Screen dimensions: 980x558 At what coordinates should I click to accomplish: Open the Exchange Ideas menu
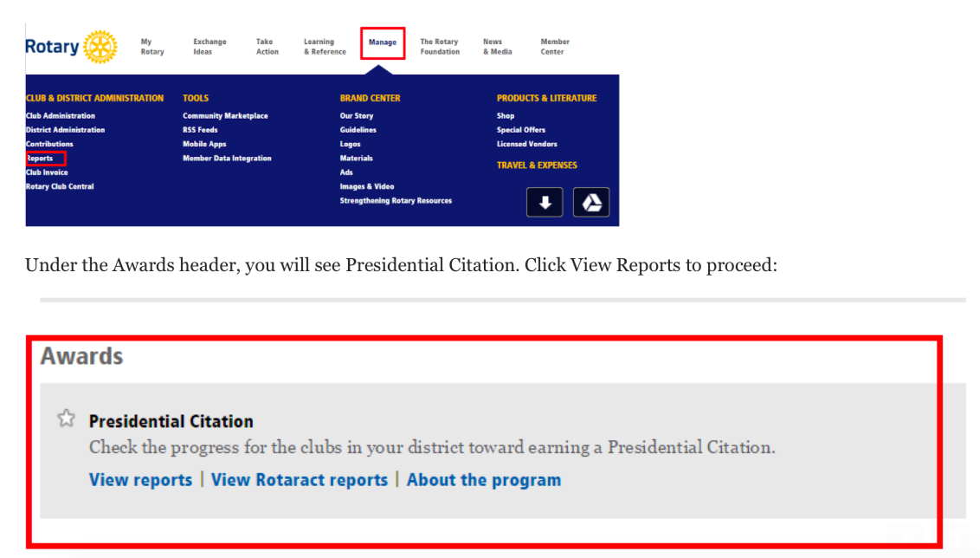tap(210, 47)
